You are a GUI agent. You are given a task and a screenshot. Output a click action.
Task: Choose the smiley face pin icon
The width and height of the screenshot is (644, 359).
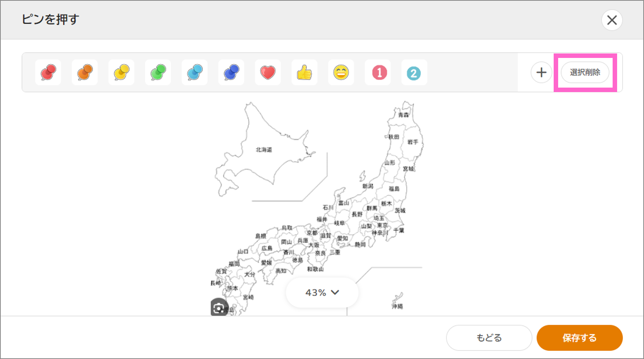coord(341,72)
